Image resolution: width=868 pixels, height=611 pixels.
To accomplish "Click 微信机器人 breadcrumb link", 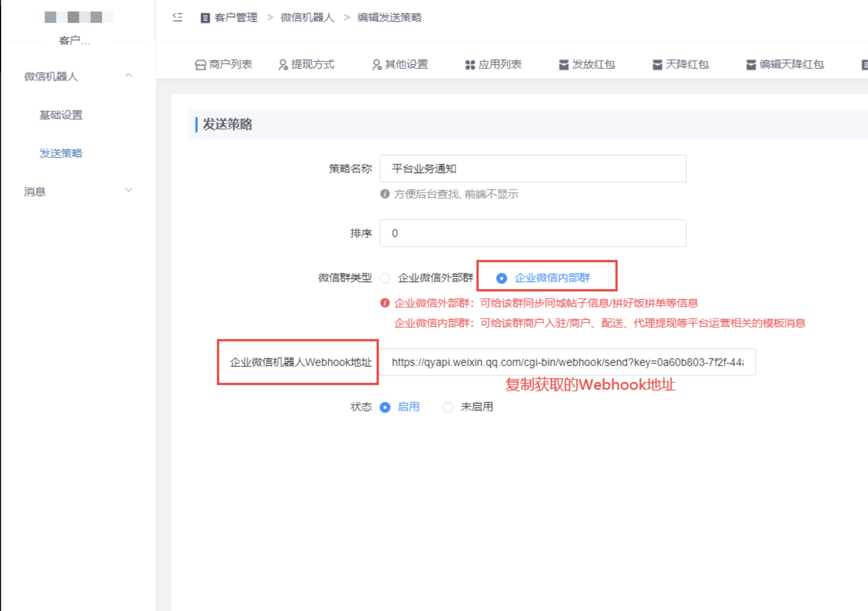I will pos(307,18).
